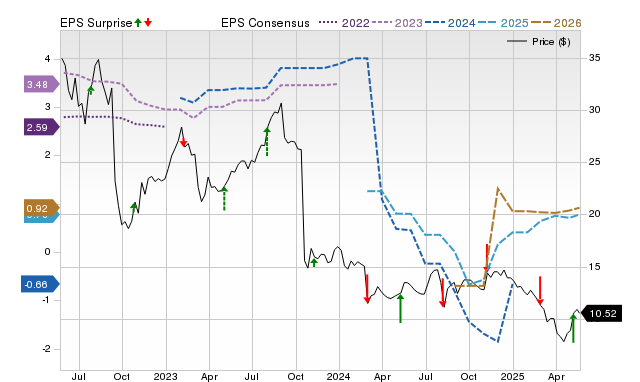Click the -2 label on EPS axis

(x=46, y=349)
